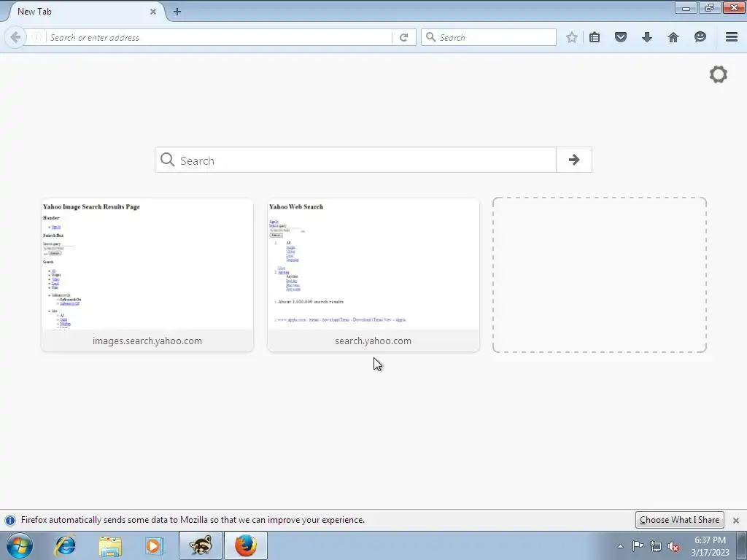Open the raccoon app in taskbar
The width and height of the screenshot is (747, 560).
coord(201,545)
